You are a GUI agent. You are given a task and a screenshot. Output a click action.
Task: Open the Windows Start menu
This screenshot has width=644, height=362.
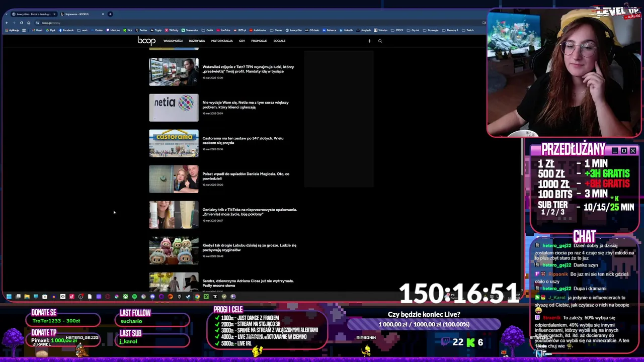pyautogui.click(x=9, y=297)
